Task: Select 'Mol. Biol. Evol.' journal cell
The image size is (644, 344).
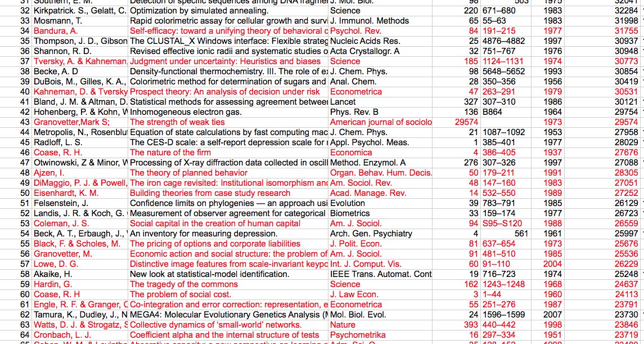Action: pos(380,315)
